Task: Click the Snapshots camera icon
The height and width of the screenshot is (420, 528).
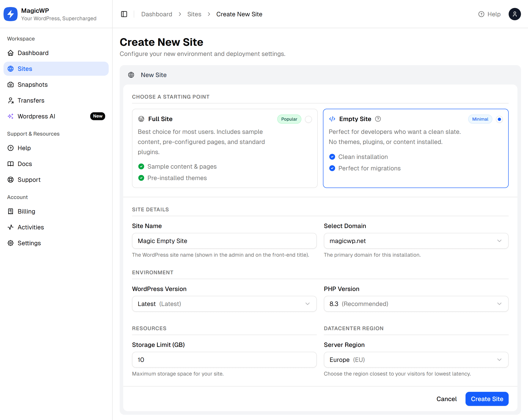Action: 11,85
